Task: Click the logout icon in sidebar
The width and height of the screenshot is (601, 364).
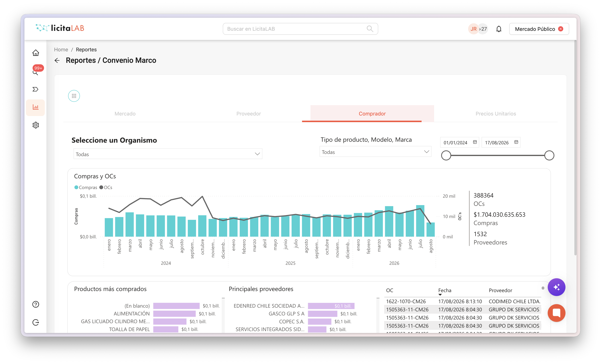Action: (36, 322)
